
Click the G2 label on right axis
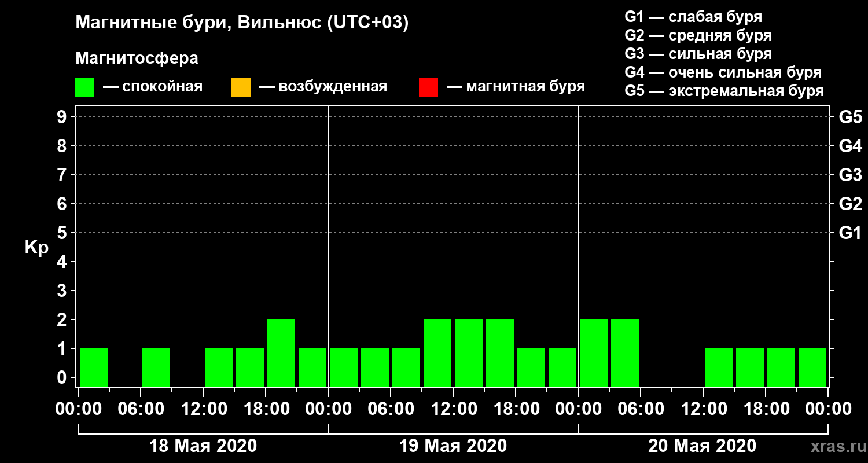[x=850, y=204]
